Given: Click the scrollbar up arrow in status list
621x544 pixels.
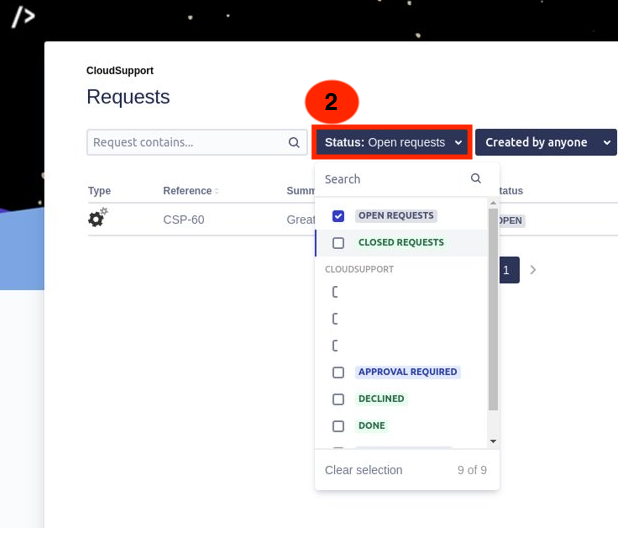Looking at the screenshot, I should (493, 203).
